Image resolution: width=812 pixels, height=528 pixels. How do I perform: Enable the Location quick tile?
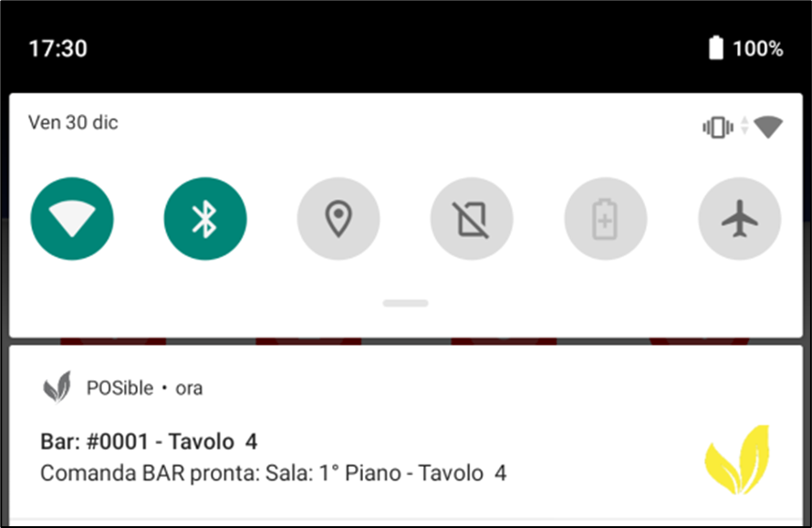(x=338, y=219)
